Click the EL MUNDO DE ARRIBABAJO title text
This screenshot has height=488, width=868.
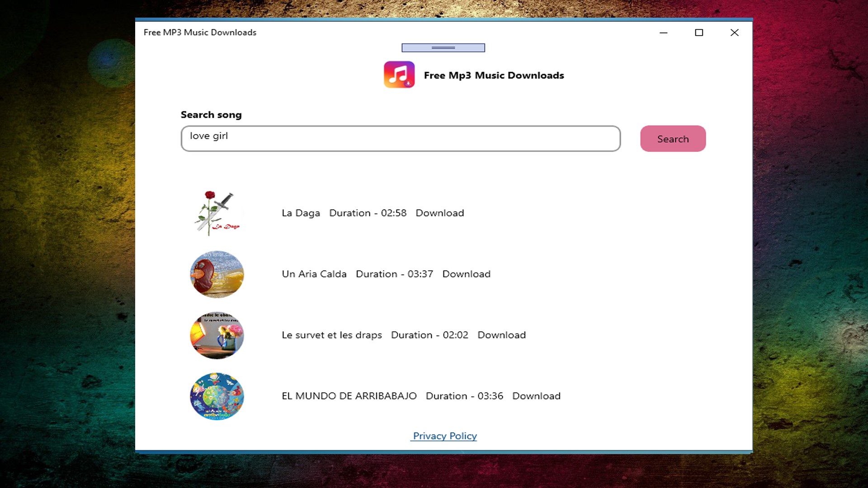pos(349,396)
